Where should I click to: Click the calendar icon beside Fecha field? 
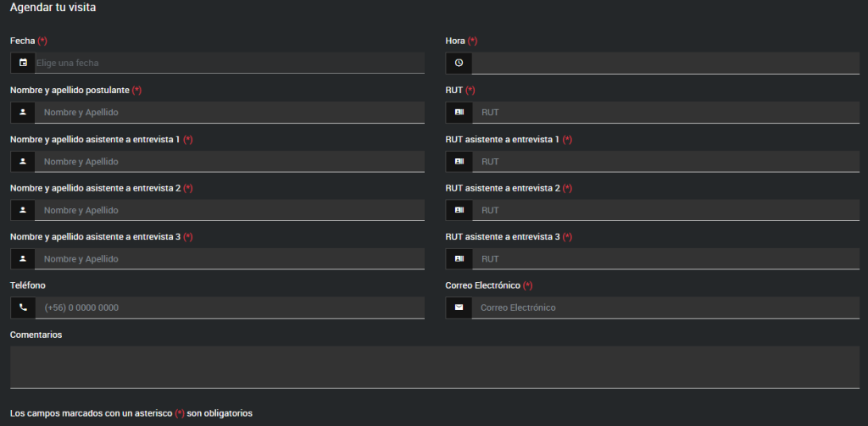23,63
